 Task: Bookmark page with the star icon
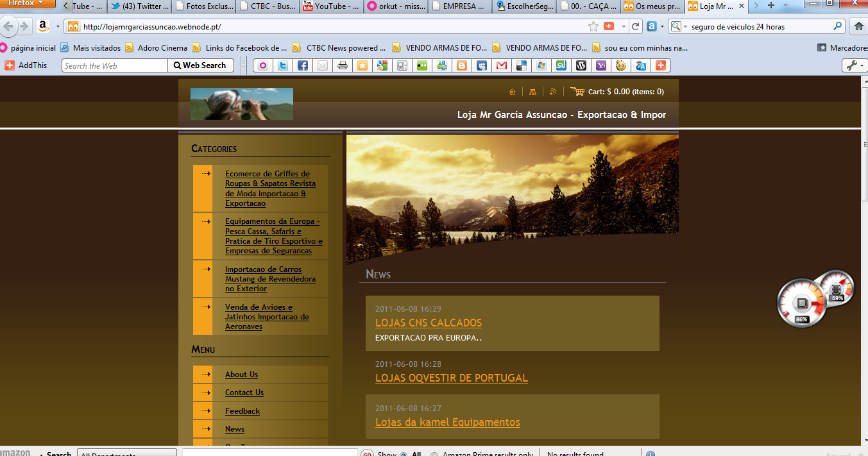593,26
